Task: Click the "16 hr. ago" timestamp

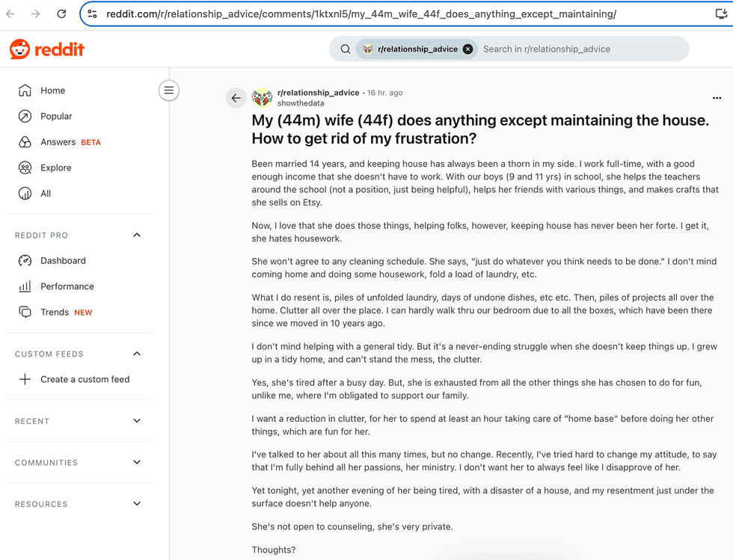Action: coord(384,93)
